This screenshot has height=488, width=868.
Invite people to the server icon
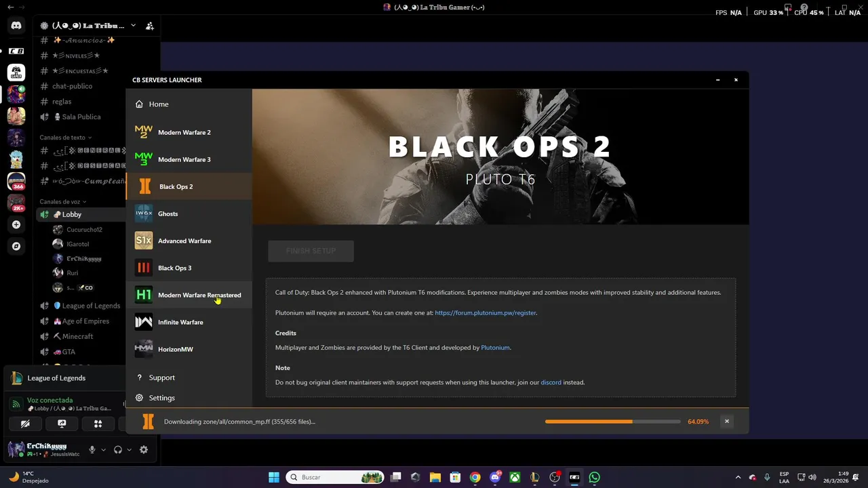(x=150, y=26)
